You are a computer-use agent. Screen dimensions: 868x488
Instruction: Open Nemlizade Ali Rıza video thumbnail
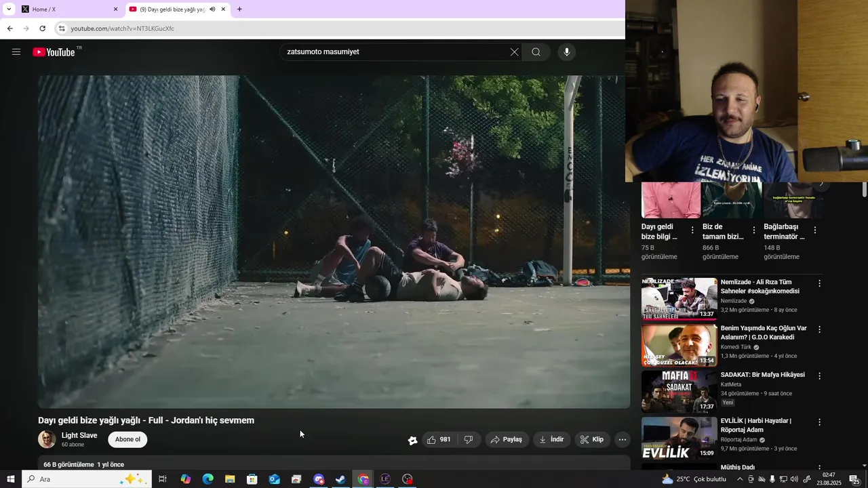point(679,298)
